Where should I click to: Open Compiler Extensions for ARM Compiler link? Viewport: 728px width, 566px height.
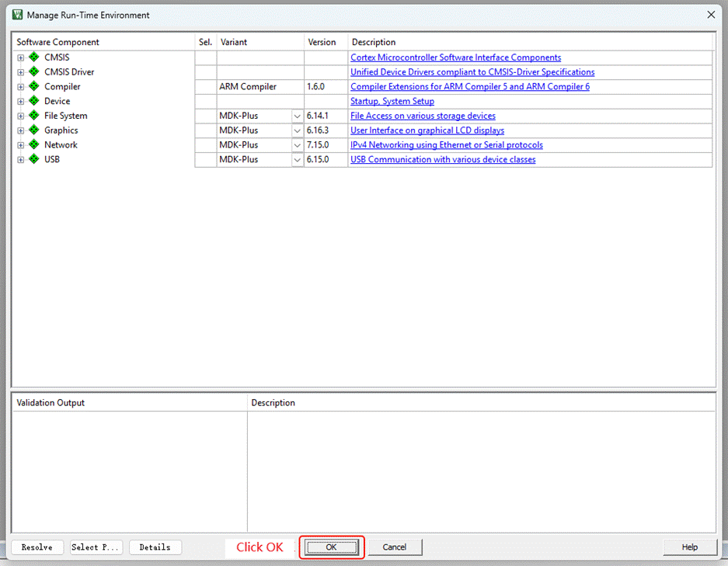tap(470, 87)
